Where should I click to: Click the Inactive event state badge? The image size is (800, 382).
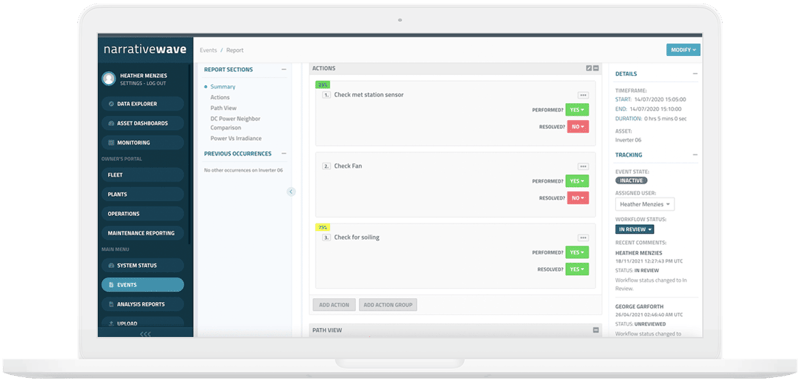(x=631, y=181)
